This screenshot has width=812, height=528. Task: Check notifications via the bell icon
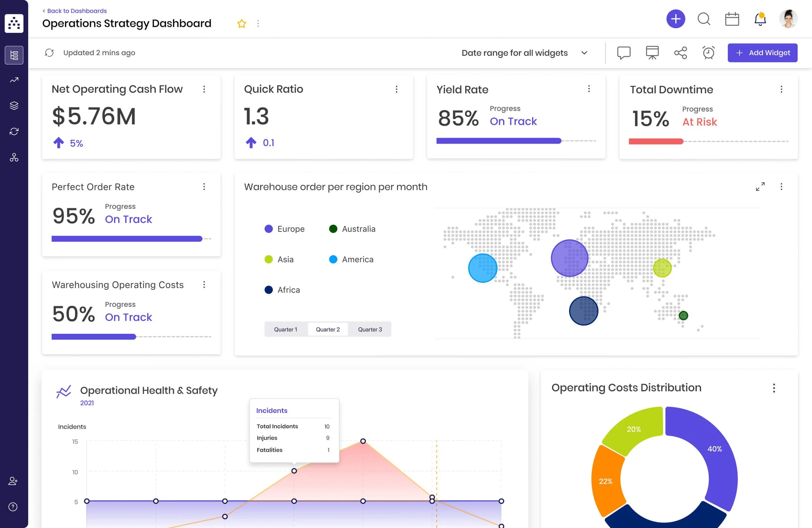[x=760, y=19]
